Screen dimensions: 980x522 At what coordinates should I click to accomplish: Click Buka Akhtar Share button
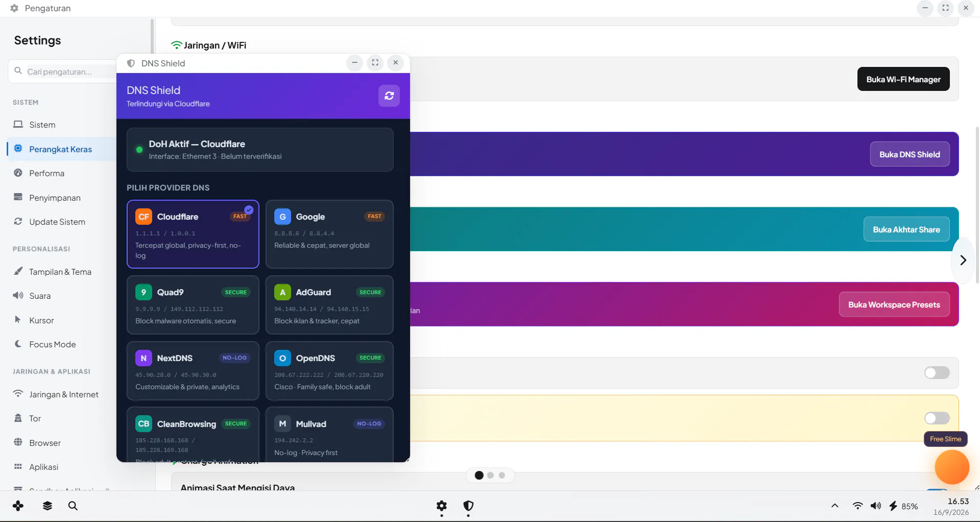pyautogui.click(x=906, y=229)
